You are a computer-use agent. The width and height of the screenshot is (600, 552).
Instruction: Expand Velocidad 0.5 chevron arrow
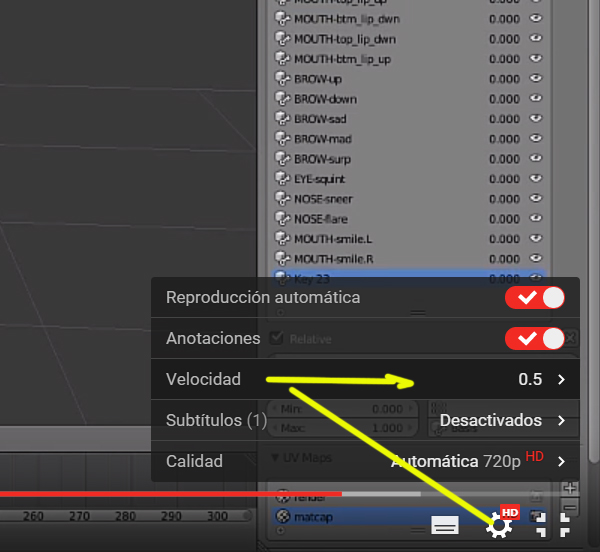[561, 379]
